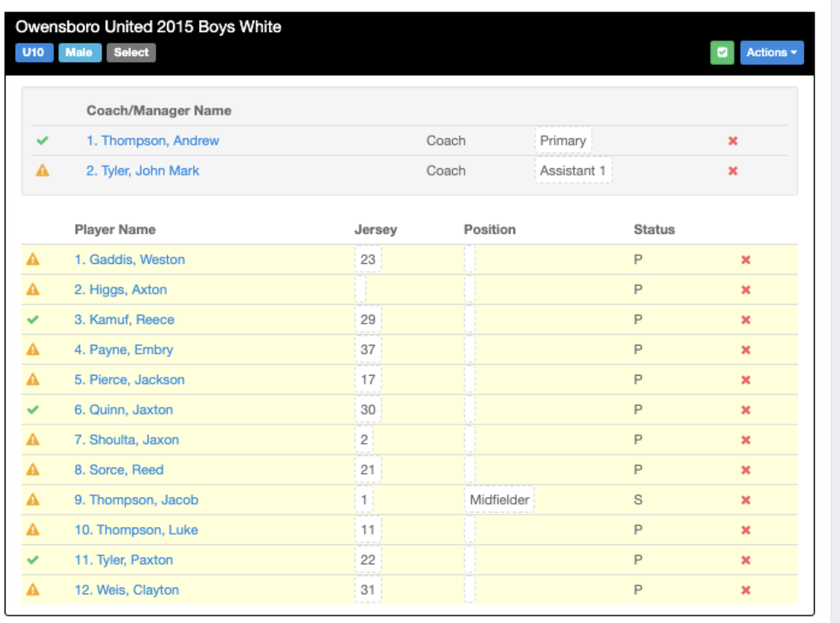The width and height of the screenshot is (840, 623).
Task: Click green check icon beside Thompson, Andrew
Action: click(x=42, y=141)
